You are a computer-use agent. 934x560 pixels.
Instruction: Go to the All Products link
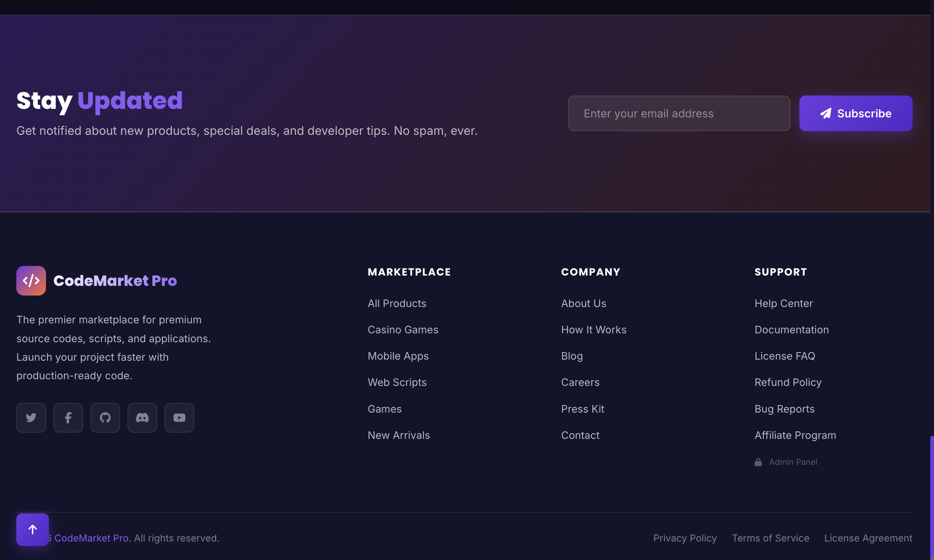tap(397, 303)
